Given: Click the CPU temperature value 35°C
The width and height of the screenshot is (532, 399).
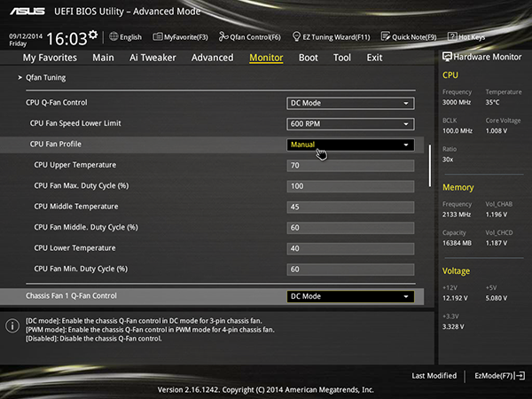Looking at the screenshot, I should (492, 102).
